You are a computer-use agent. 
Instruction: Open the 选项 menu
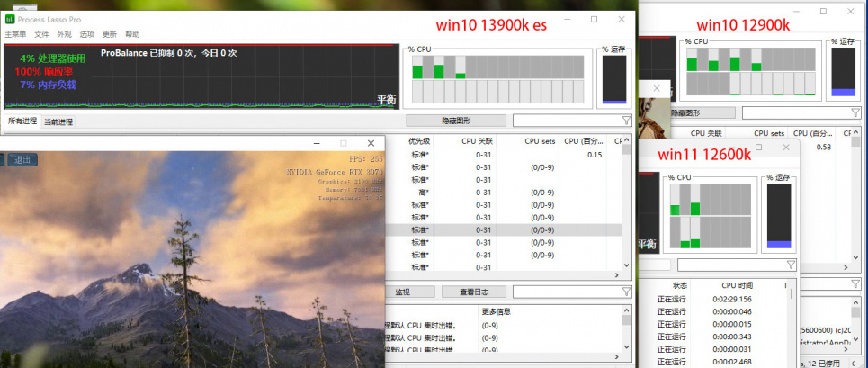click(x=87, y=34)
